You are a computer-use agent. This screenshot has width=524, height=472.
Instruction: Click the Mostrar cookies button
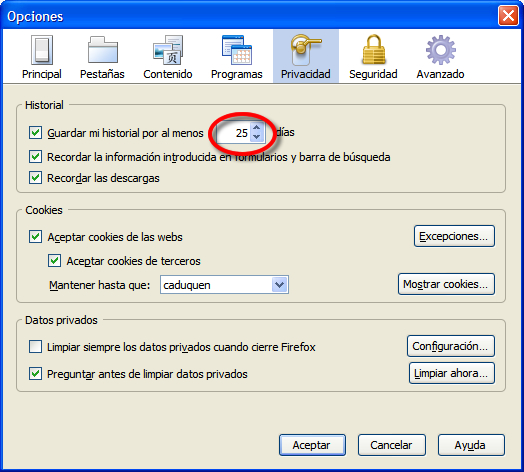point(446,284)
